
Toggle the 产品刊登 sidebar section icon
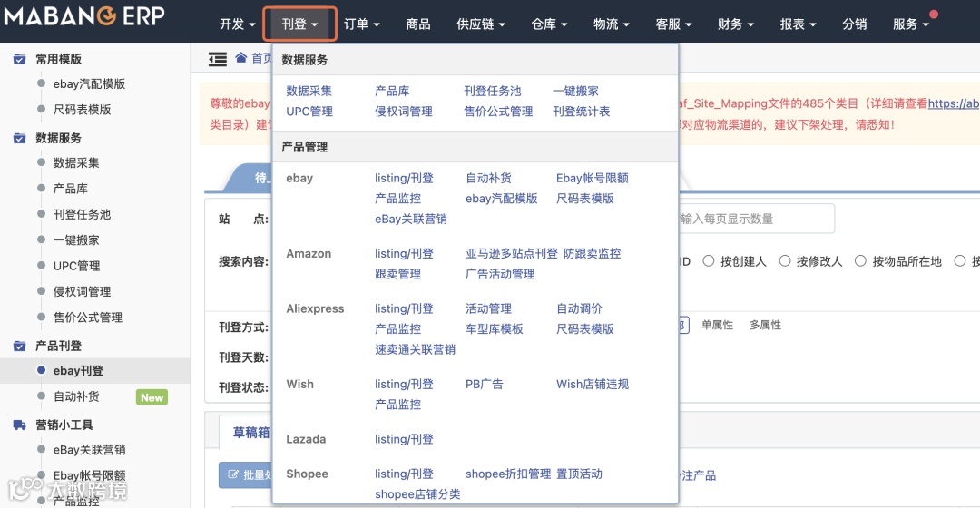click(x=19, y=347)
